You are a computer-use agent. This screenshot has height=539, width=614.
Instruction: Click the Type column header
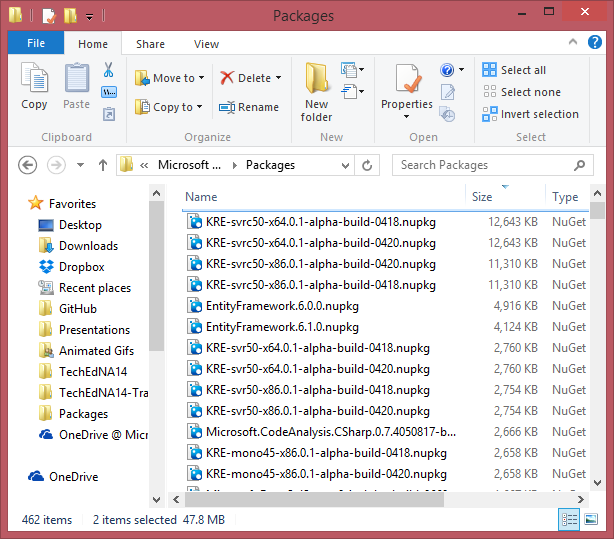point(567,196)
